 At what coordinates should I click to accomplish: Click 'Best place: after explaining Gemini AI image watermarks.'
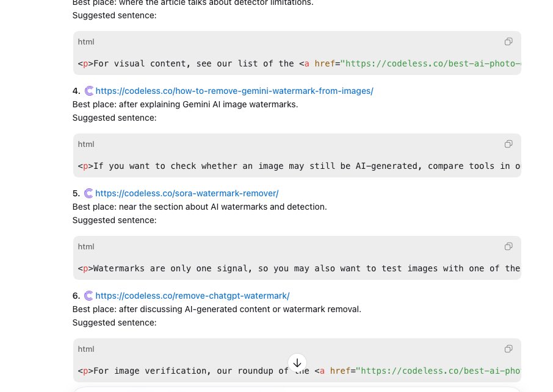pos(185,105)
